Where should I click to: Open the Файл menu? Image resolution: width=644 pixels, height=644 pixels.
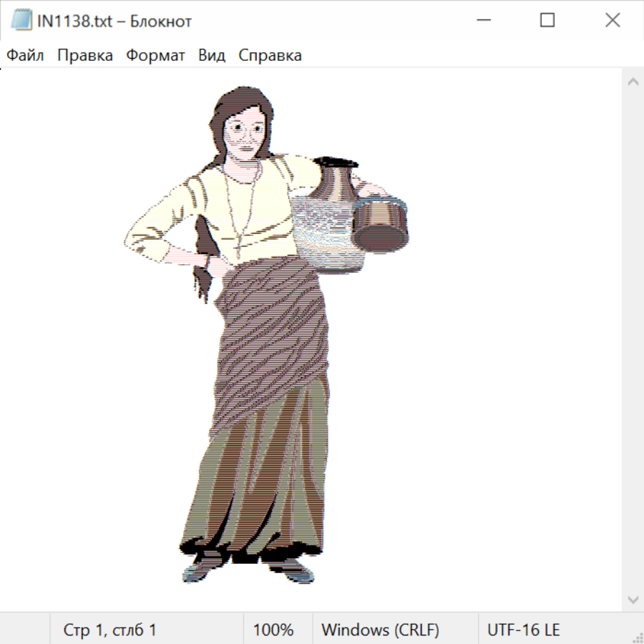pos(25,55)
